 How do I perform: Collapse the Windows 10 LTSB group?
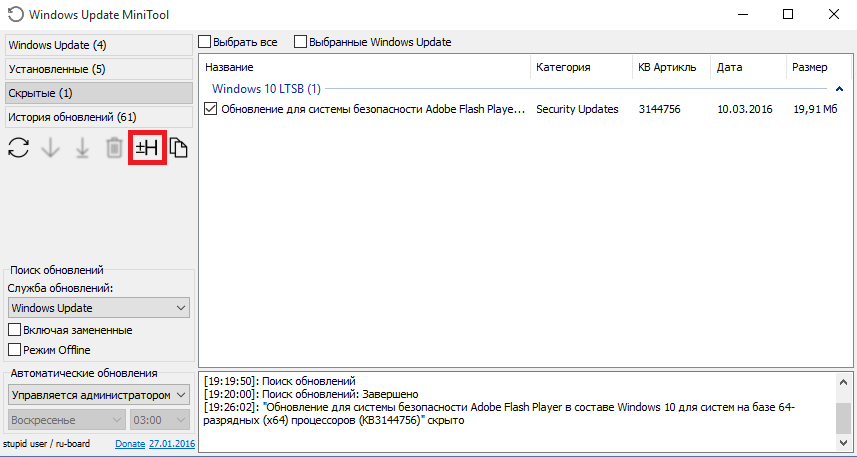[x=837, y=89]
